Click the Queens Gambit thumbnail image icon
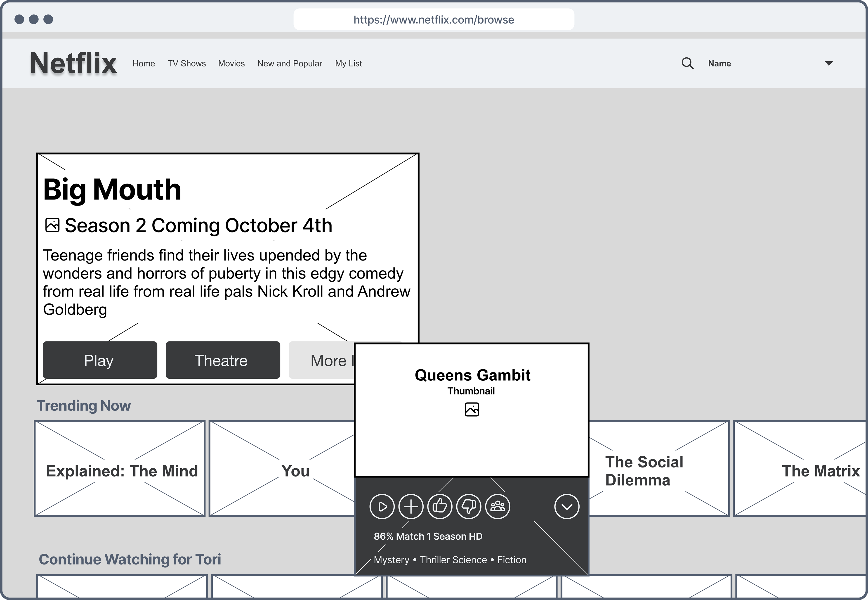The width and height of the screenshot is (868, 600). click(x=472, y=409)
